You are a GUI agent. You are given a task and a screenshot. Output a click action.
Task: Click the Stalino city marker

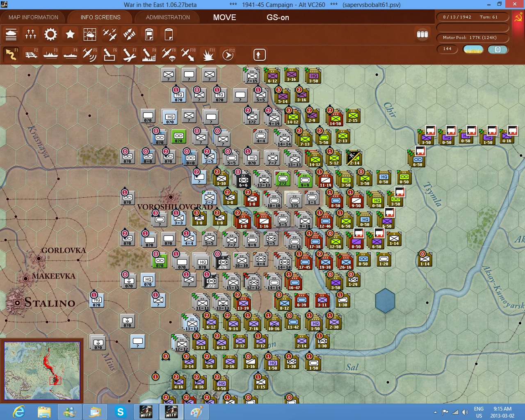[17, 303]
